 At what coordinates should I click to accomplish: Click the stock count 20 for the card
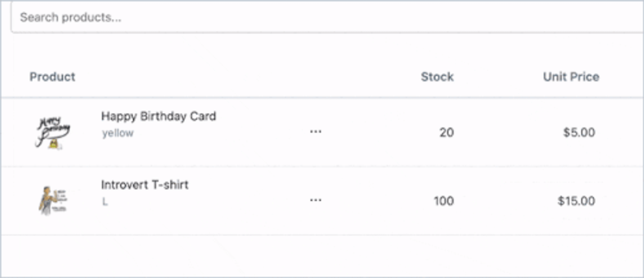(x=447, y=132)
